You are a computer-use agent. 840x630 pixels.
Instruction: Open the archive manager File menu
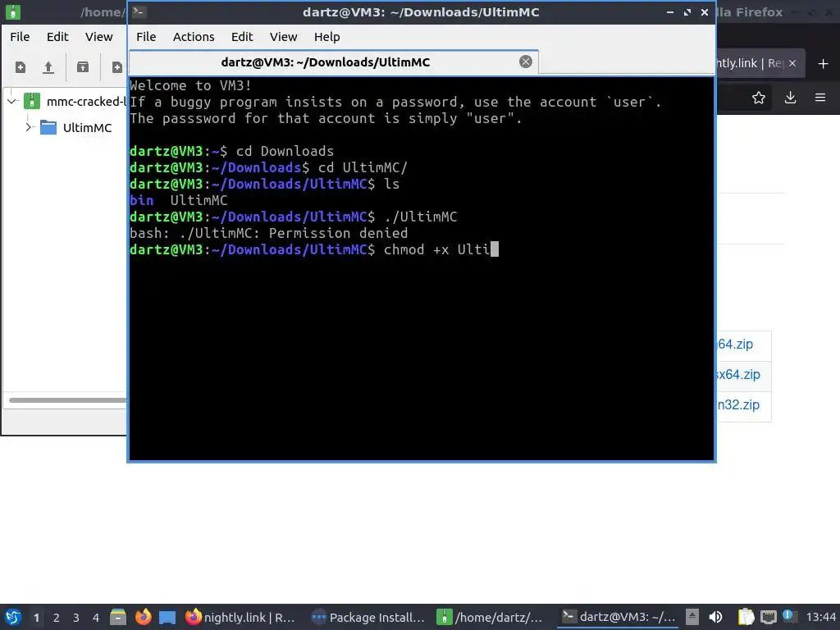(x=20, y=36)
